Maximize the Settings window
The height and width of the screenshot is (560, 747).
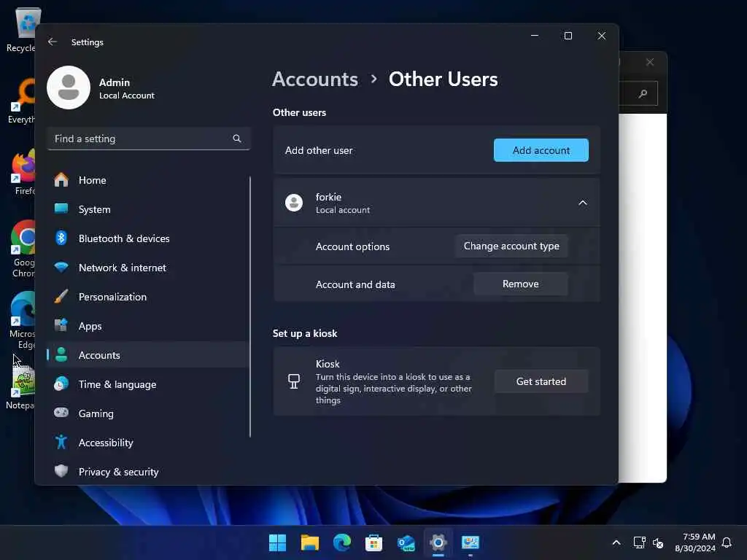(x=568, y=36)
